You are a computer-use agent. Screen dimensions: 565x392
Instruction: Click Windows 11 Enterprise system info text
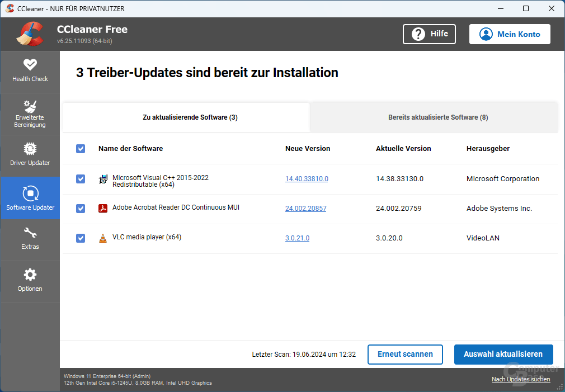(107, 376)
